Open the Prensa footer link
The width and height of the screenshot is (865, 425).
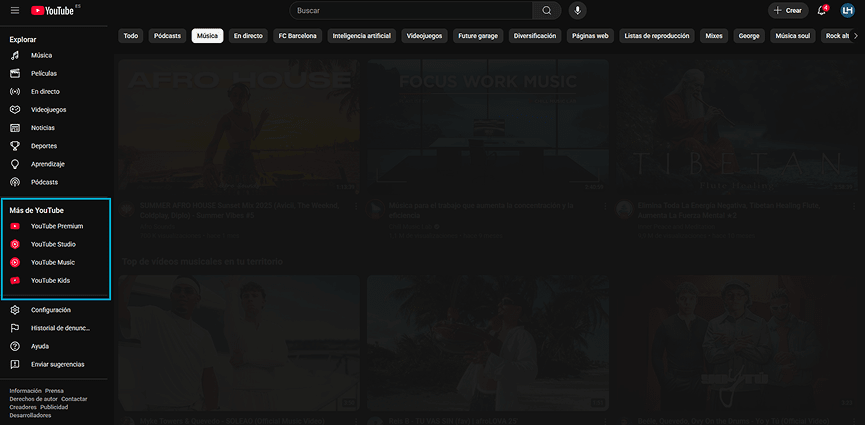coord(54,391)
